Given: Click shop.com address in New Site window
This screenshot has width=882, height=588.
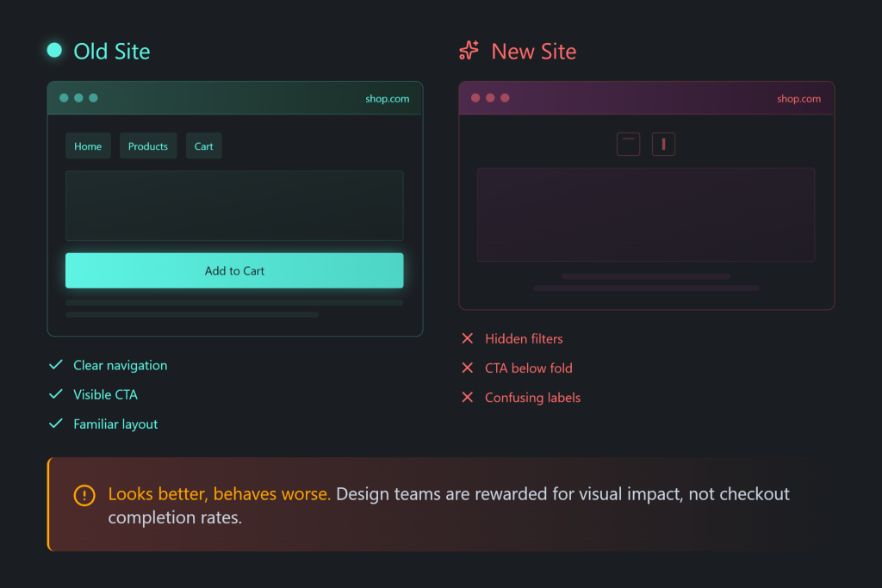Looking at the screenshot, I should coord(798,99).
